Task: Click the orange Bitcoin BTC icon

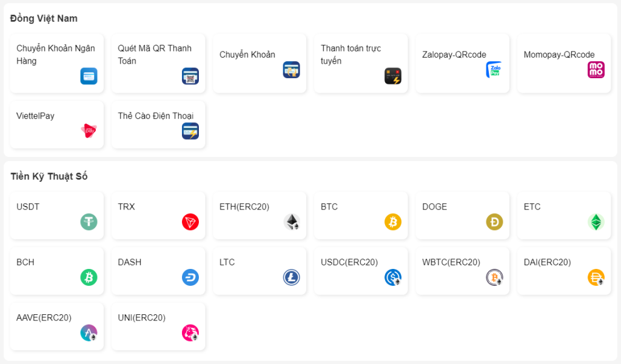Action: pos(393,222)
